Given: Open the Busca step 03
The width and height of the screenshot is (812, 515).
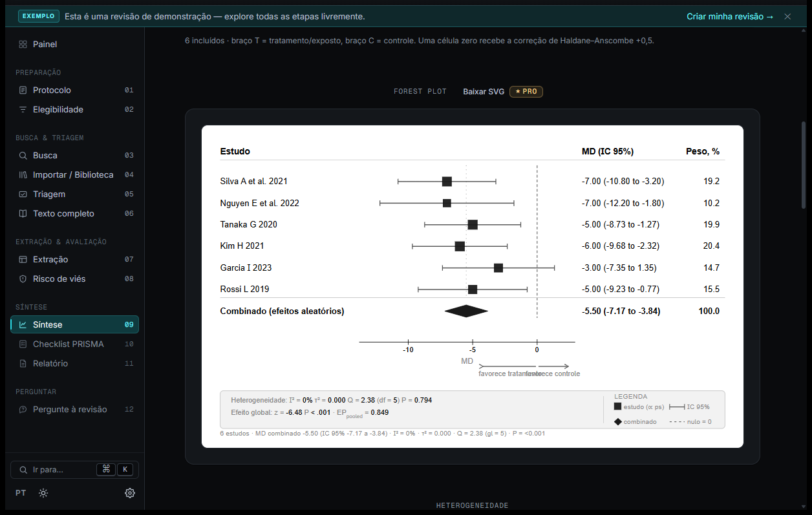Looking at the screenshot, I should (74, 156).
